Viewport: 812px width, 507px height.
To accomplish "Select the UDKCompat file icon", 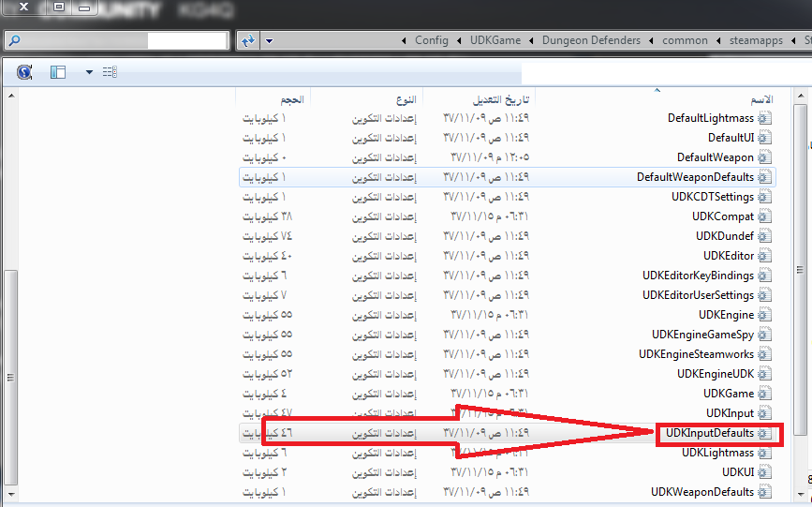I will (764, 216).
